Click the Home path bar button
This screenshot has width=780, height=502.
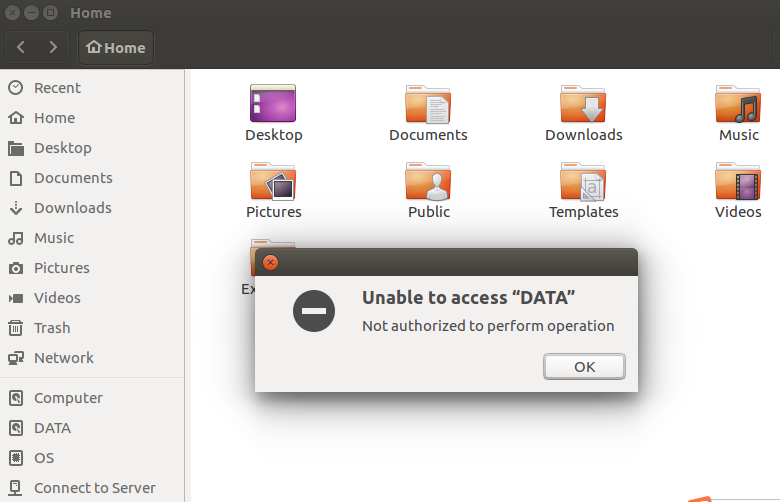click(116, 47)
